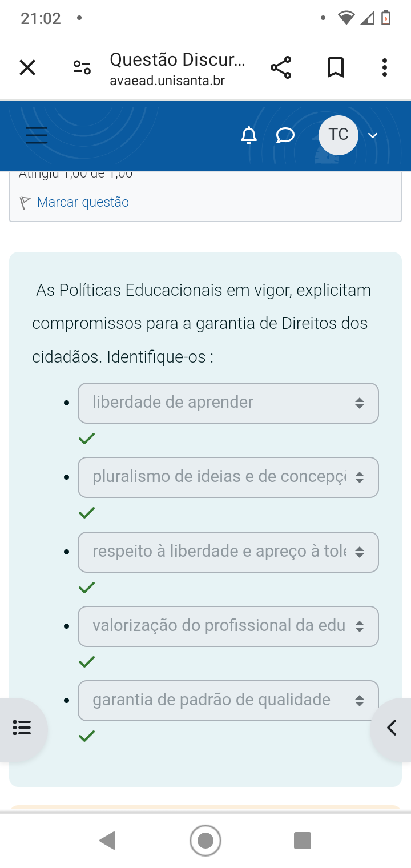
Task: Open the course index list button
Action: click(x=22, y=728)
